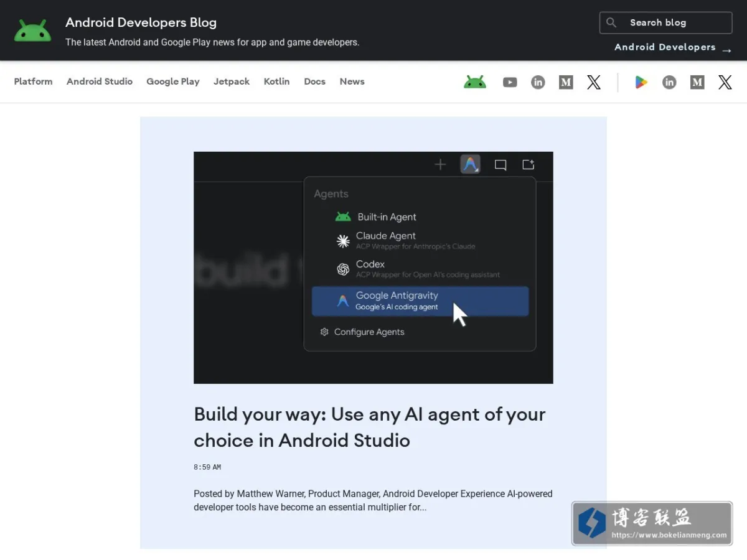Screen dimensions: 747x560
Task: Click the Antigravity agent icon in image toolbar
Action: click(470, 164)
